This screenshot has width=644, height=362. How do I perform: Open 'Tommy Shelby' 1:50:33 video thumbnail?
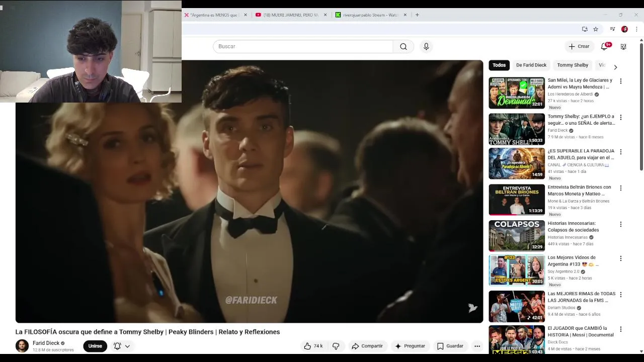pyautogui.click(x=517, y=129)
